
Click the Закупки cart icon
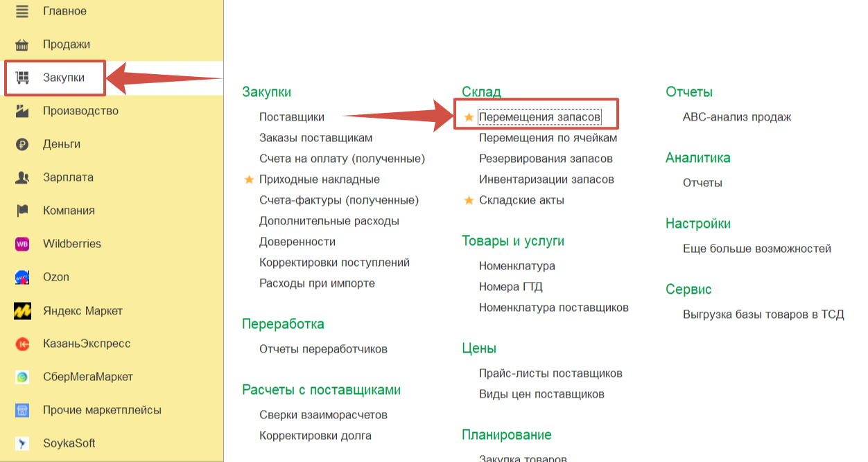tap(22, 78)
